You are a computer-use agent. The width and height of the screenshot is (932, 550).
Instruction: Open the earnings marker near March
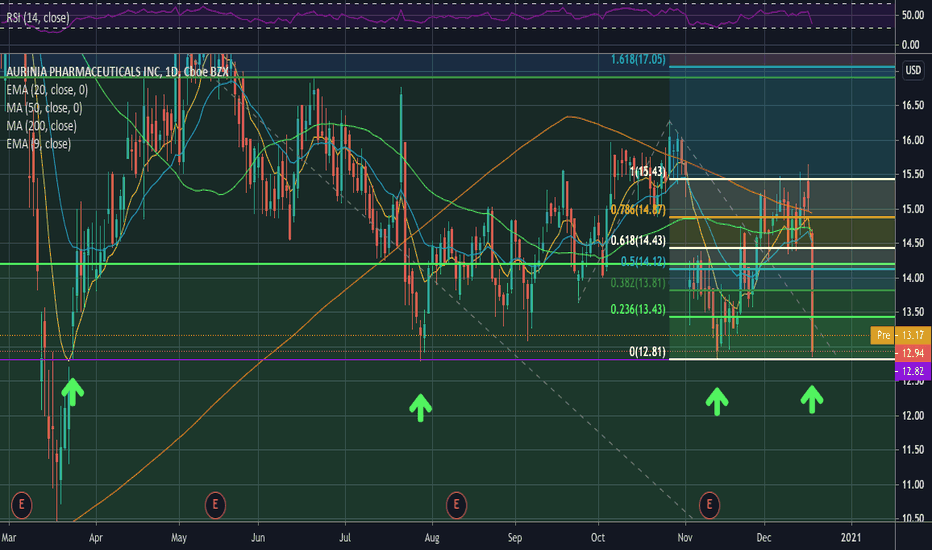pyautogui.click(x=21, y=505)
